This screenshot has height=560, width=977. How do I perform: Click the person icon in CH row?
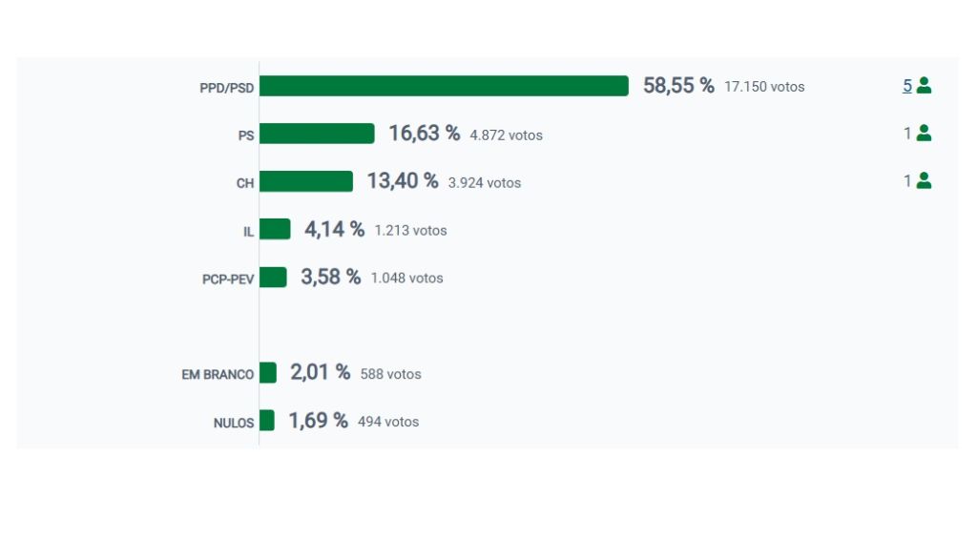(924, 181)
